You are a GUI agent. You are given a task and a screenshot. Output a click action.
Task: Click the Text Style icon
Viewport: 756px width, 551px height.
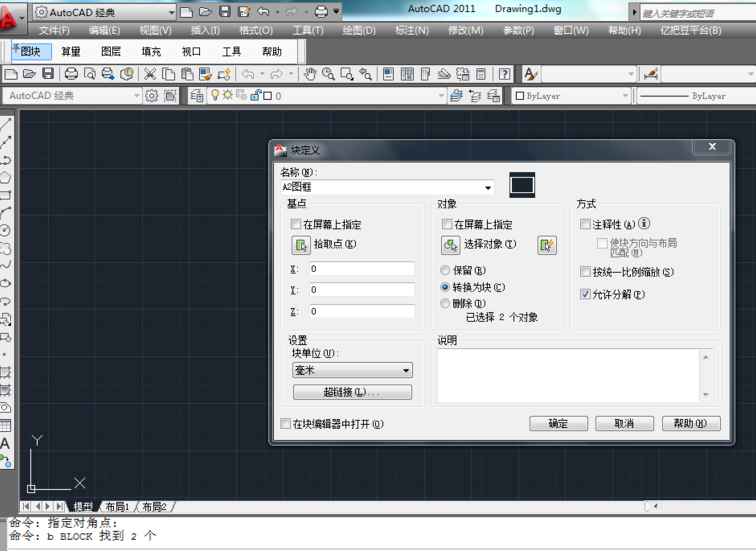[530, 74]
